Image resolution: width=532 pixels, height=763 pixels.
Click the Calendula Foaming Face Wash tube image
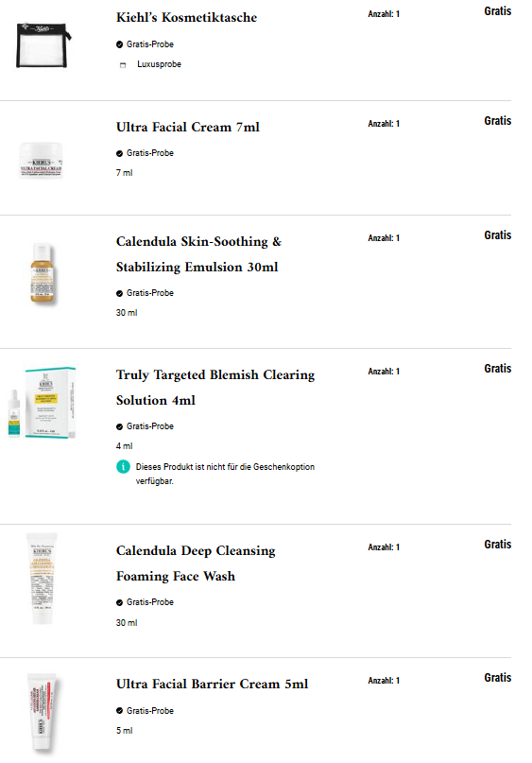43,578
